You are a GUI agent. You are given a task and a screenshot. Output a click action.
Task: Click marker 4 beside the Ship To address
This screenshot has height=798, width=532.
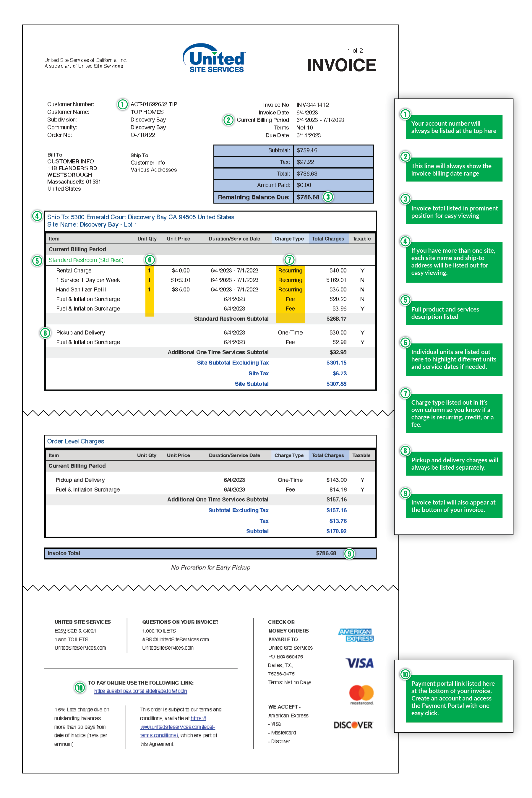37,216
